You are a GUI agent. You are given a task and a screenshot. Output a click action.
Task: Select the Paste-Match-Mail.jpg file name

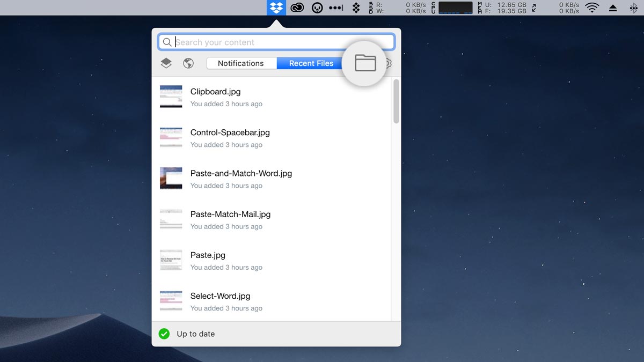[x=231, y=214]
